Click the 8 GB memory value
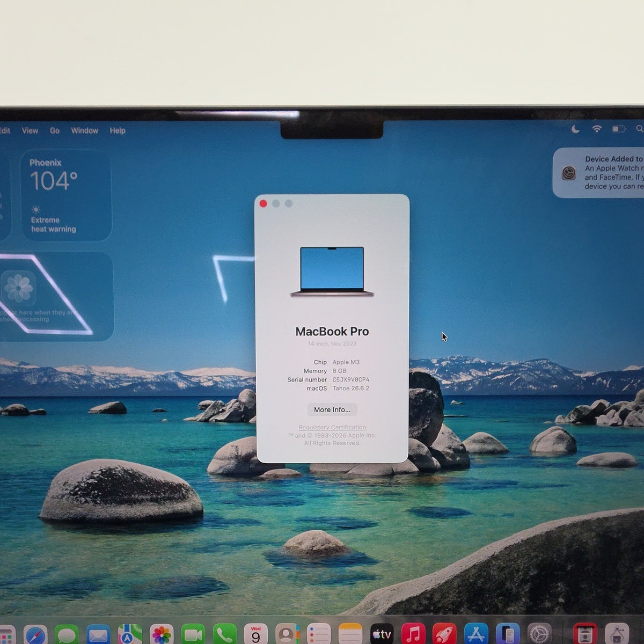 [340, 371]
